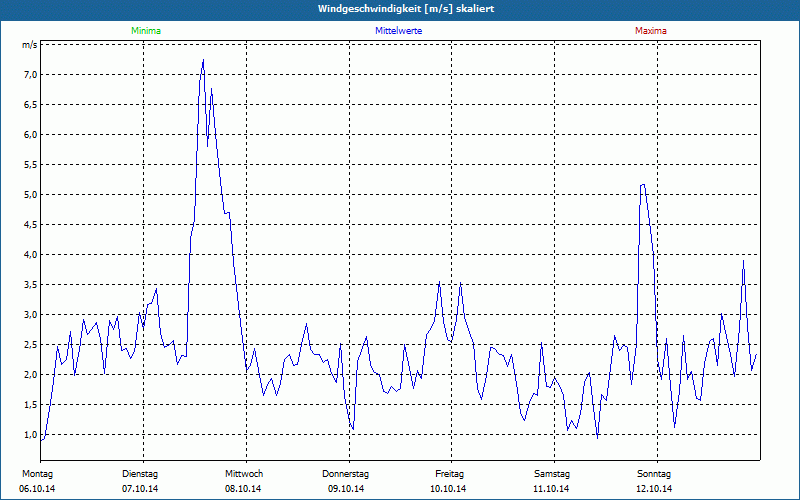Click the highest wind peak above 7,0

pos(203,60)
